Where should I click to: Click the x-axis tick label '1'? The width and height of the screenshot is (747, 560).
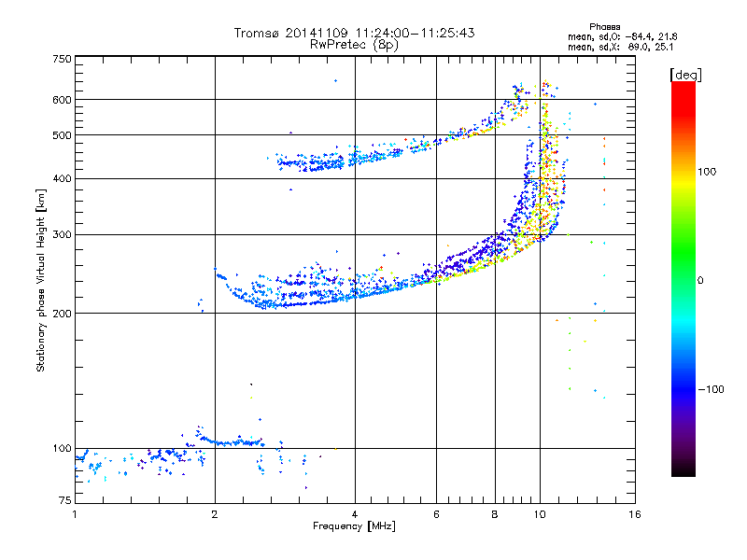pos(75,514)
